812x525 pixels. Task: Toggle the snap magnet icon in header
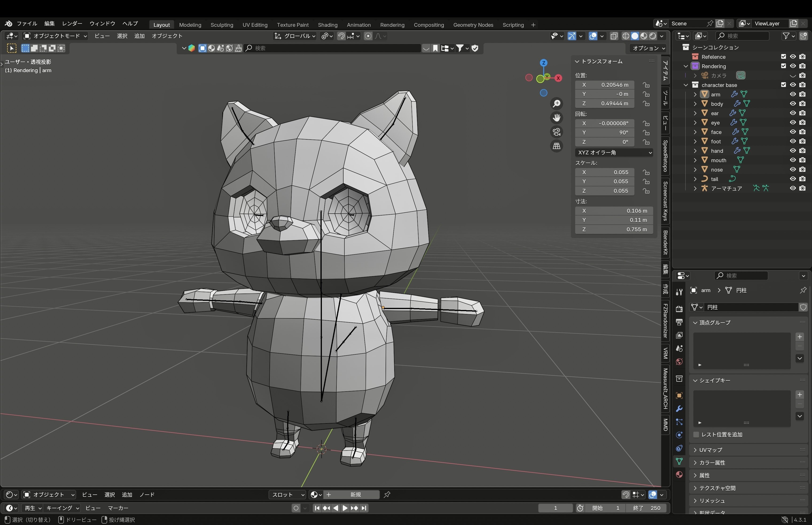click(x=341, y=36)
